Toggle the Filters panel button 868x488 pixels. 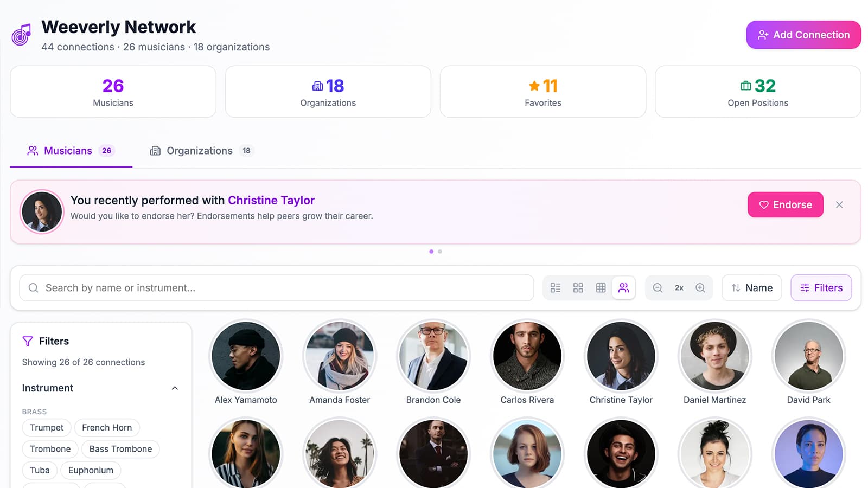(x=821, y=288)
